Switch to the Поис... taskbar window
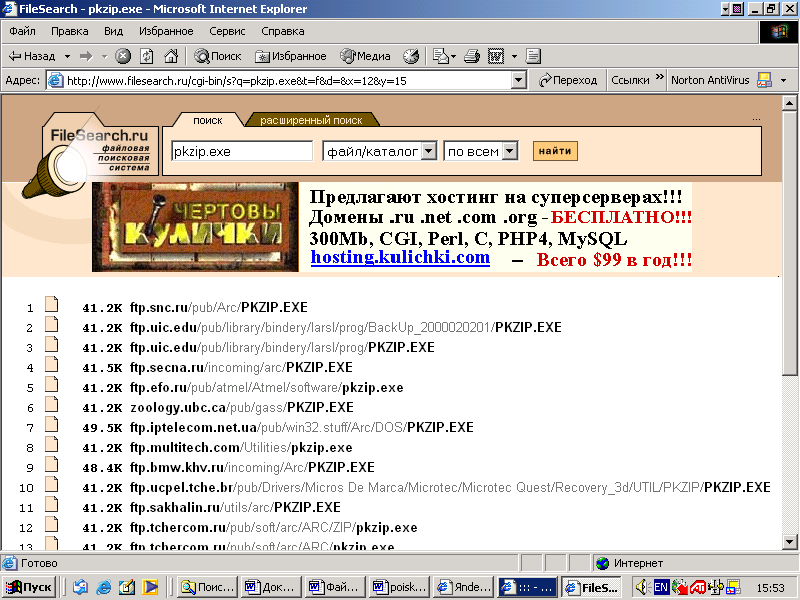Screen dimensions: 800x600 click(x=207, y=587)
